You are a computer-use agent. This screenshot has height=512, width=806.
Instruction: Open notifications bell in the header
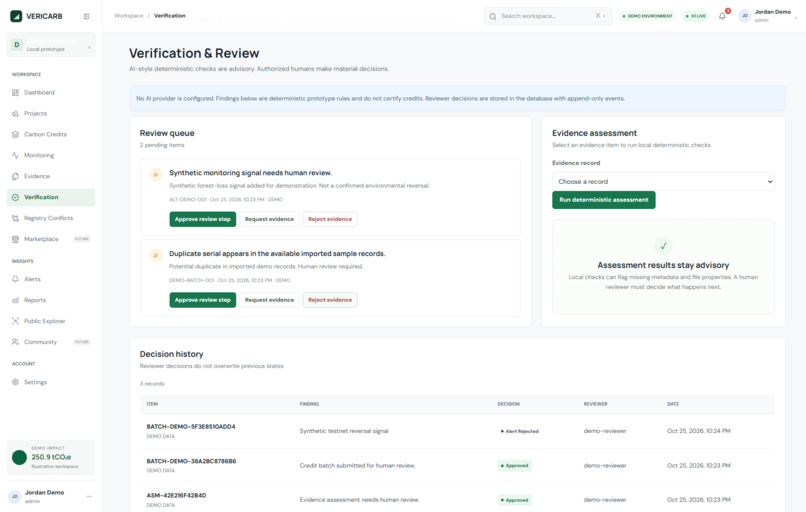coord(722,16)
